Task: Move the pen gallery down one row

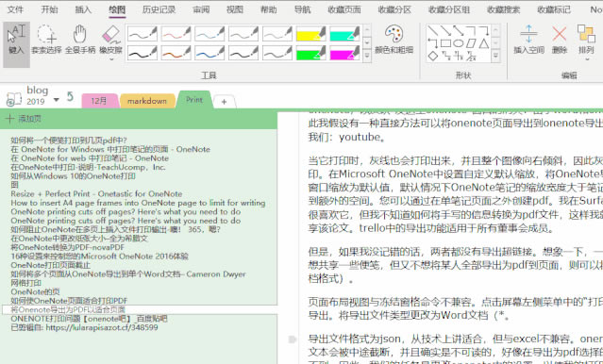Action: pyautogui.click(x=367, y=43)
